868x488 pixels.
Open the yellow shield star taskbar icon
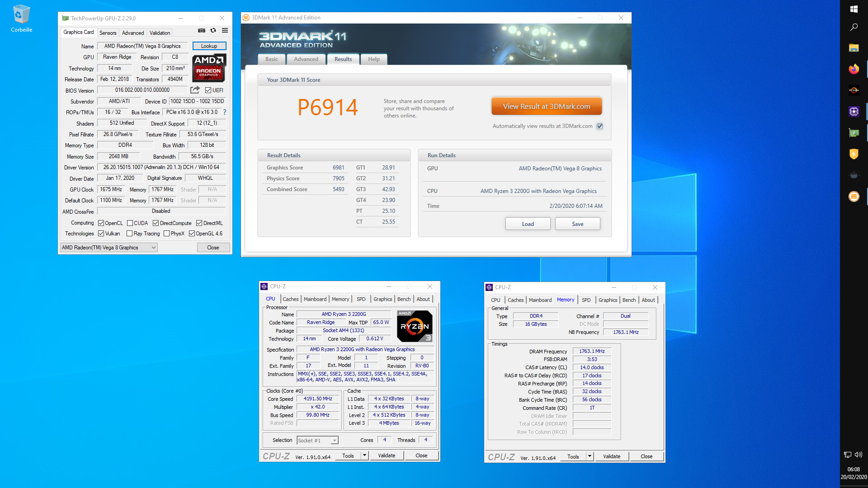pos(854,154)
